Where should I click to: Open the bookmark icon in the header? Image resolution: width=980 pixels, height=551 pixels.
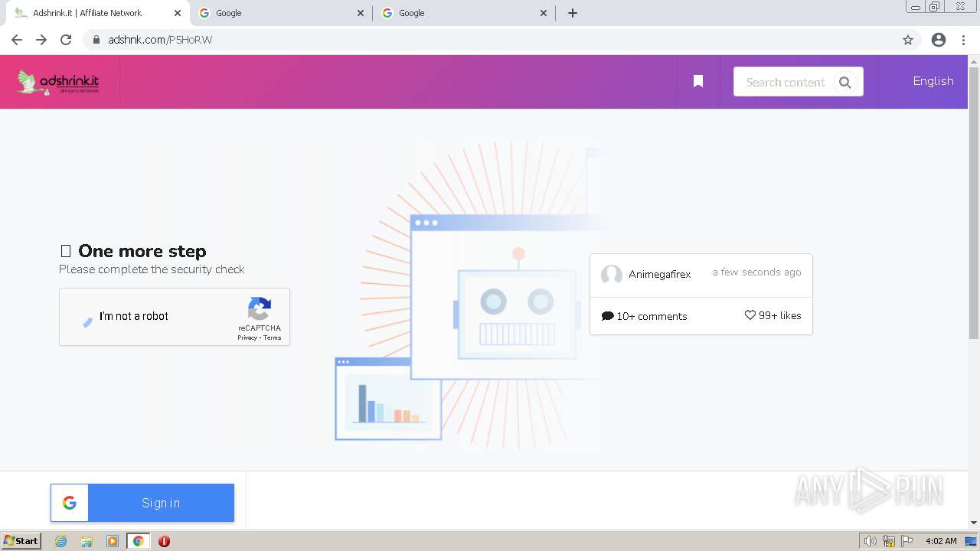click(698, 81)
